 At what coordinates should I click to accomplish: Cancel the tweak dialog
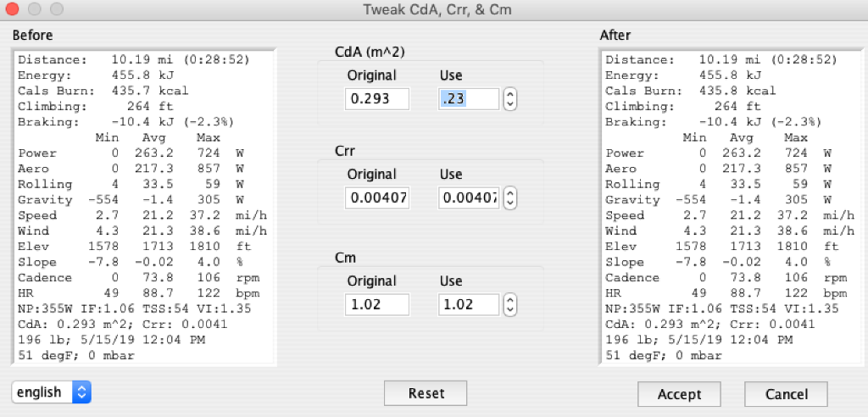coord(787,394)
